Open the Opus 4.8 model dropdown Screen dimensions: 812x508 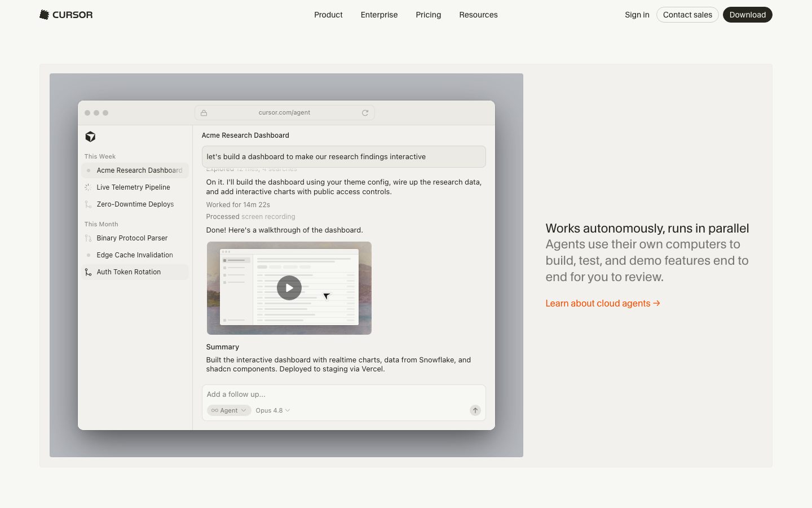(x=273, y=410)
